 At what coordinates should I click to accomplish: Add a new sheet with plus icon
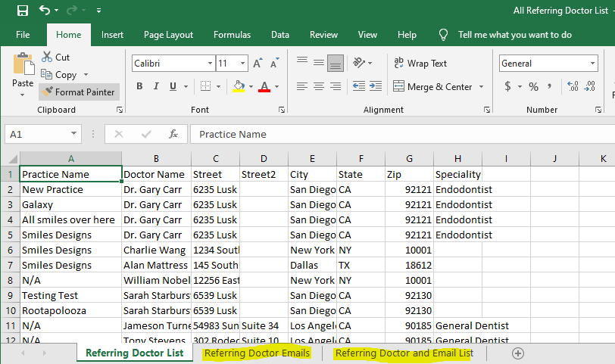[518, 353]
